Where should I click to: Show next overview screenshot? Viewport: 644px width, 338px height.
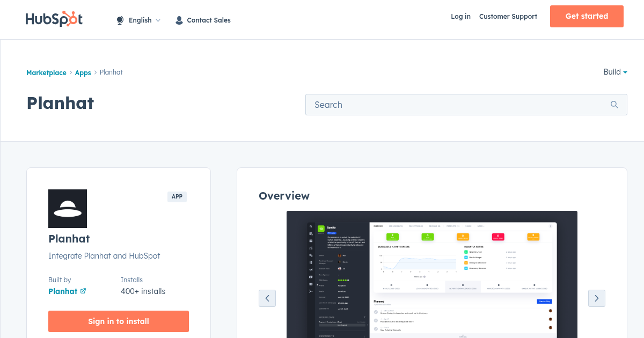pos(597,298)
